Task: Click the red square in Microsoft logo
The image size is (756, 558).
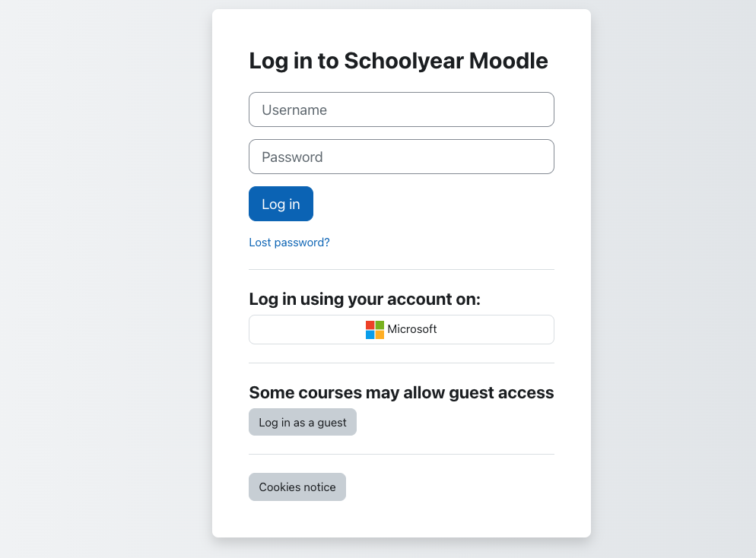Action: (x=370, y=325)
